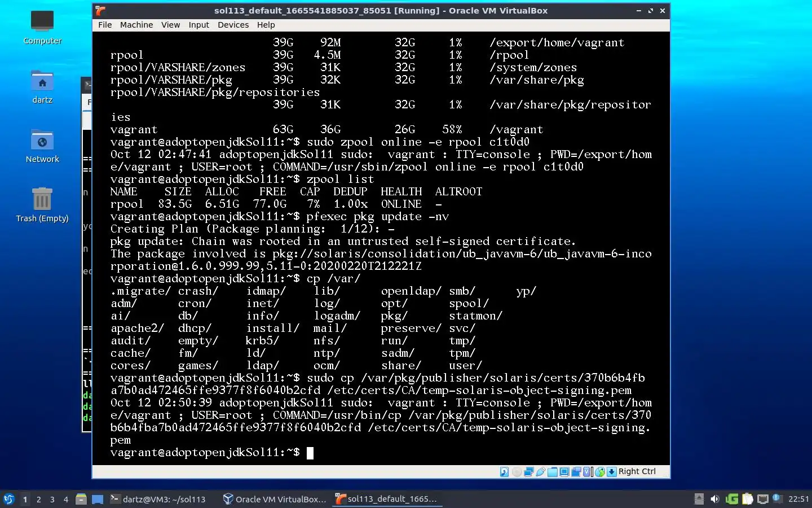Click the 'statmon/' directory entry
The width and height of the screenshot is (812, 508).
pyautogui.click(x=475, y=316)
